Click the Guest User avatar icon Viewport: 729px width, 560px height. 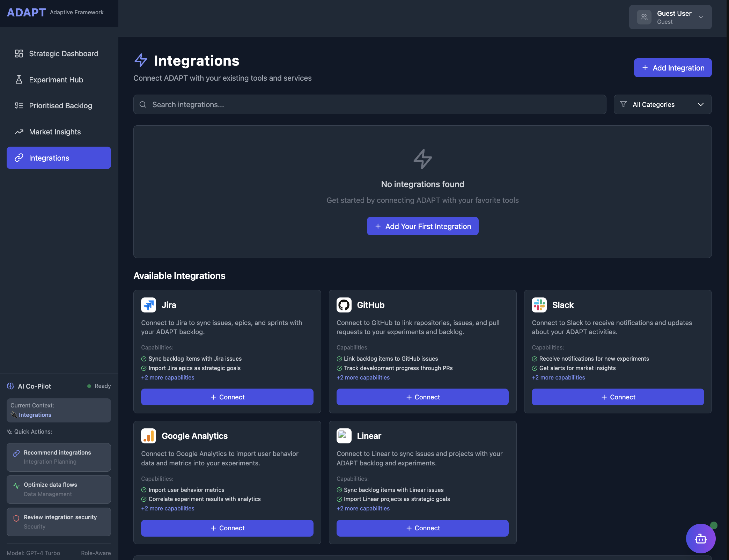[644, 17]
